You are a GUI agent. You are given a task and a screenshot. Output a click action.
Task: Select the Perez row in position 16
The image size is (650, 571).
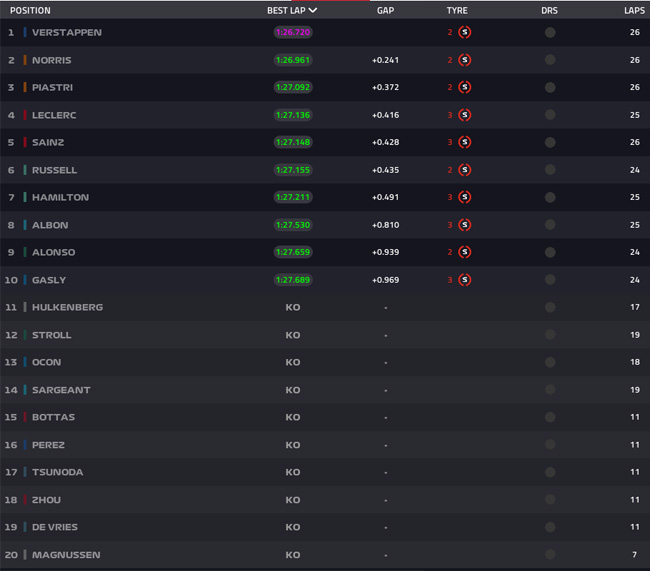click(x=325, y=445)
